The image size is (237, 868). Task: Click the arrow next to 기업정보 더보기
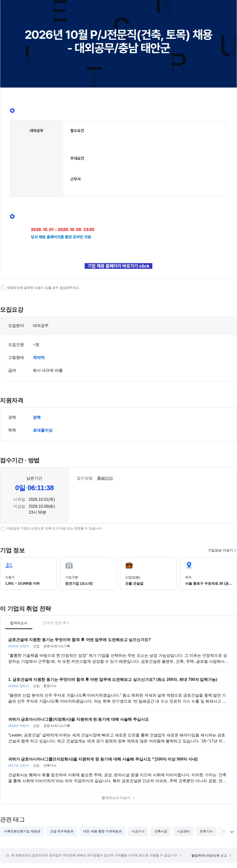pyautogui.click(x=235, y=550)
